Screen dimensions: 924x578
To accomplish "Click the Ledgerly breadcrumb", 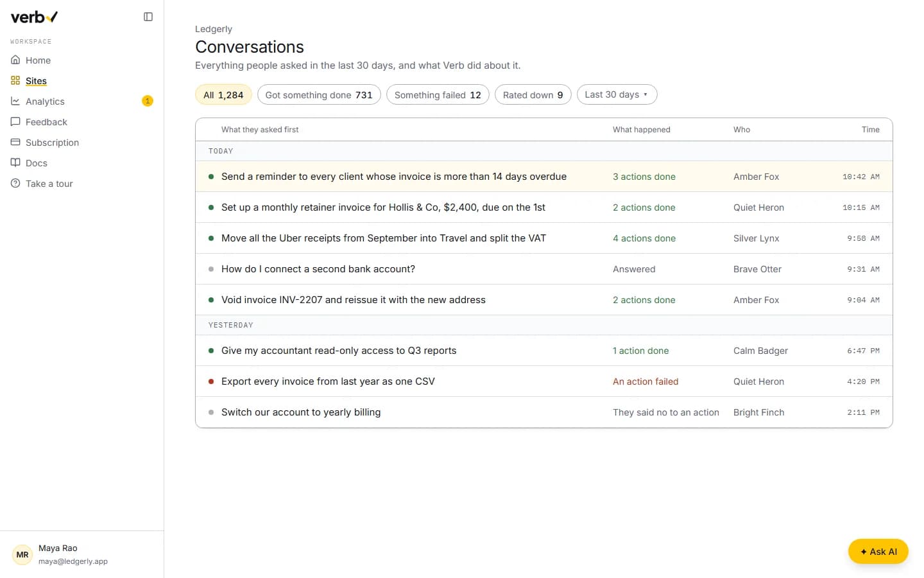I will 214,29.
